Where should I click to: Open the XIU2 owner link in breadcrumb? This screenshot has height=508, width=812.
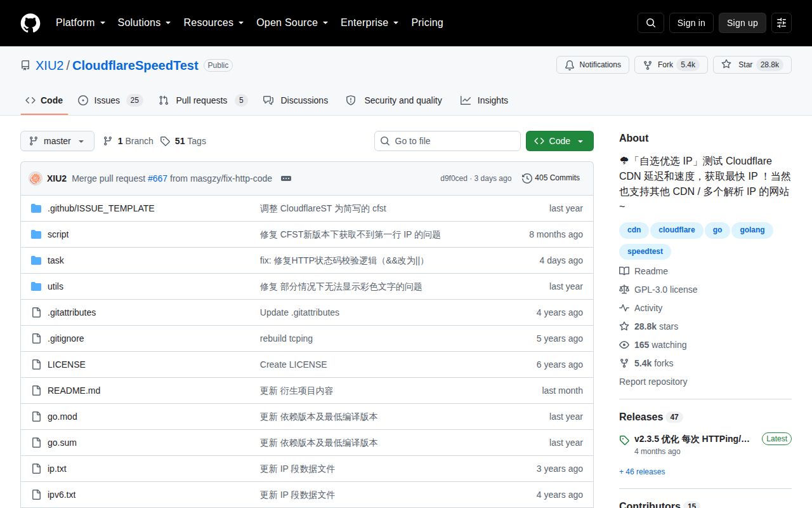click(x=49, y=65)
